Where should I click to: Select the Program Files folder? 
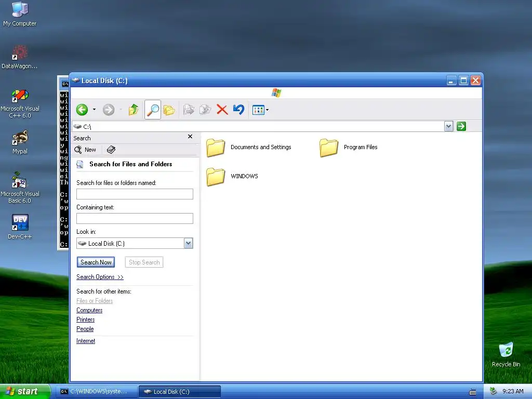click(x=349, y=147)
